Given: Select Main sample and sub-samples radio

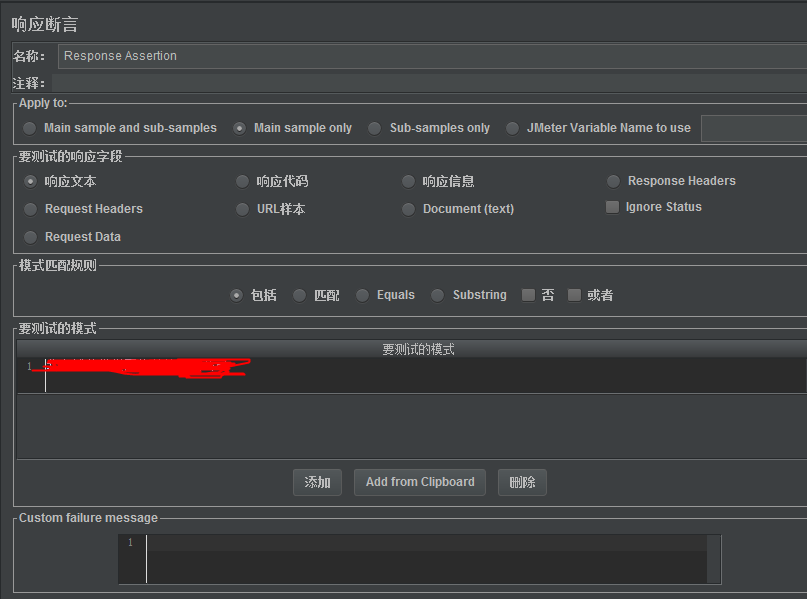Looking at the screenshot, I should (x=30, y=128).
